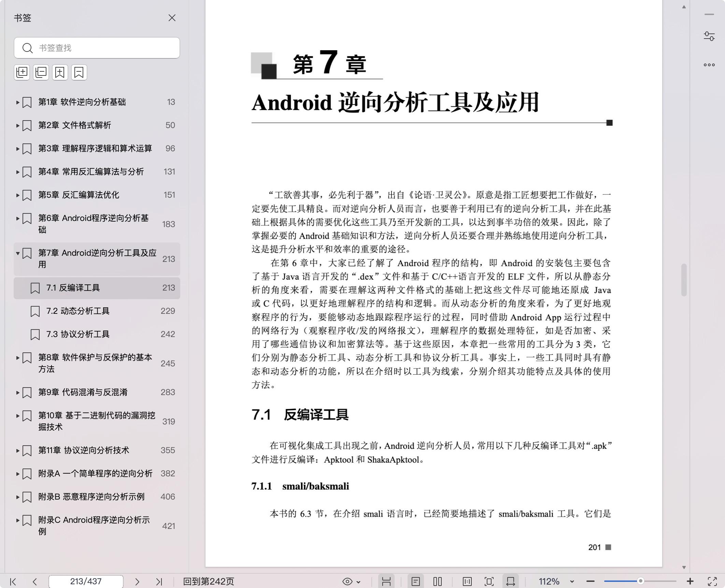This screenshot has height=588, width=725.
Task: Click the actual size 1:1 icon
Action: point(467,581)
